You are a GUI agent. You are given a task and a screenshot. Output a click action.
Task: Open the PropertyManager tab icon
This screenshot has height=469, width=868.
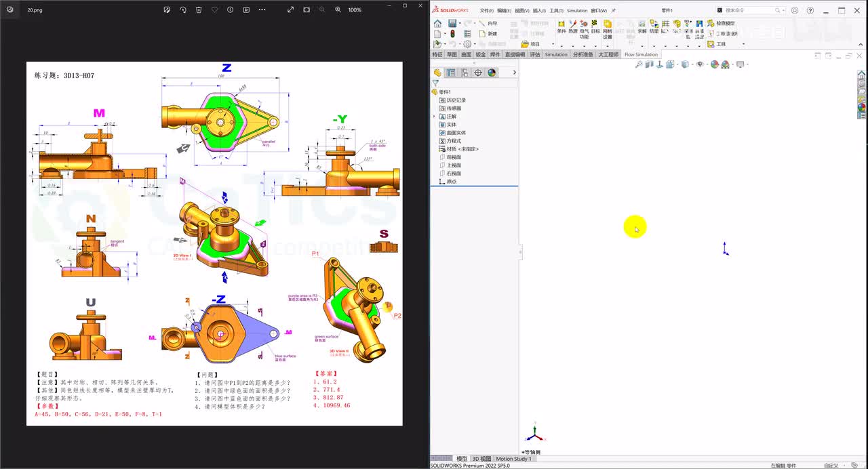click(x=451, y=73)
